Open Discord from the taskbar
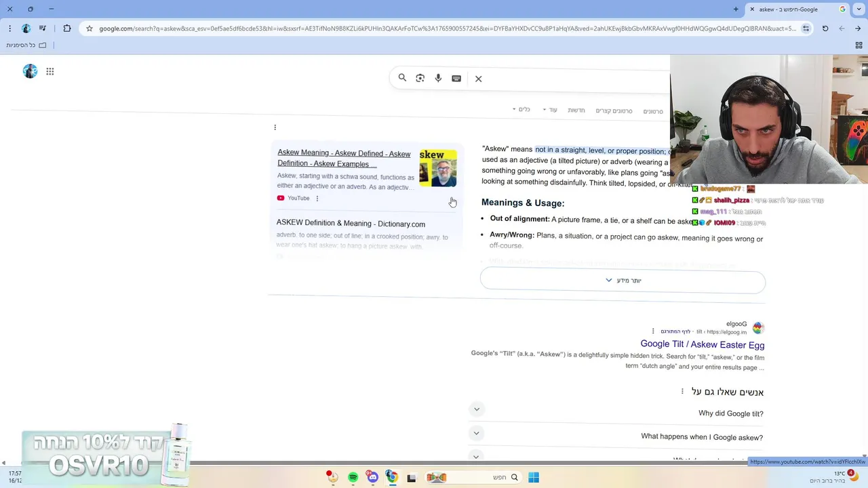This screenshot has height=488, width=868. [x=372, y=477]
